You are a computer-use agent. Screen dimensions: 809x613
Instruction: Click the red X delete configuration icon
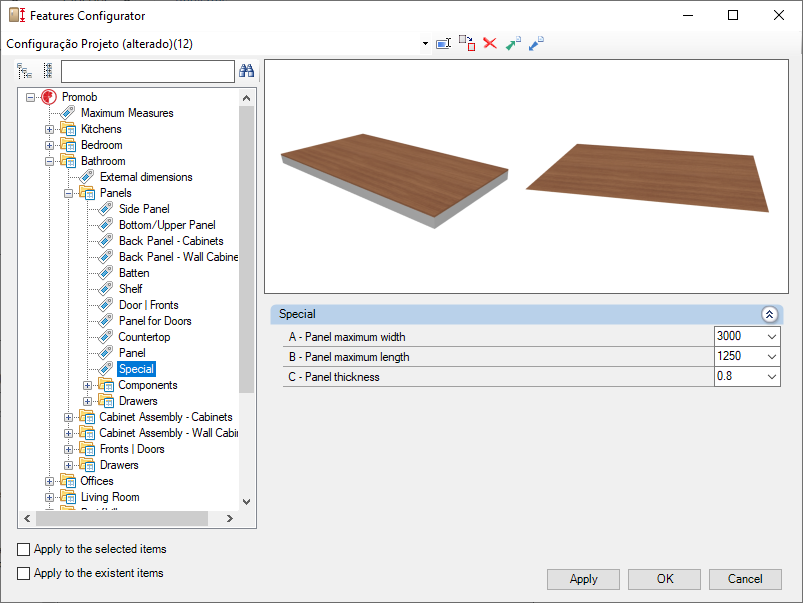coord(490,43)
